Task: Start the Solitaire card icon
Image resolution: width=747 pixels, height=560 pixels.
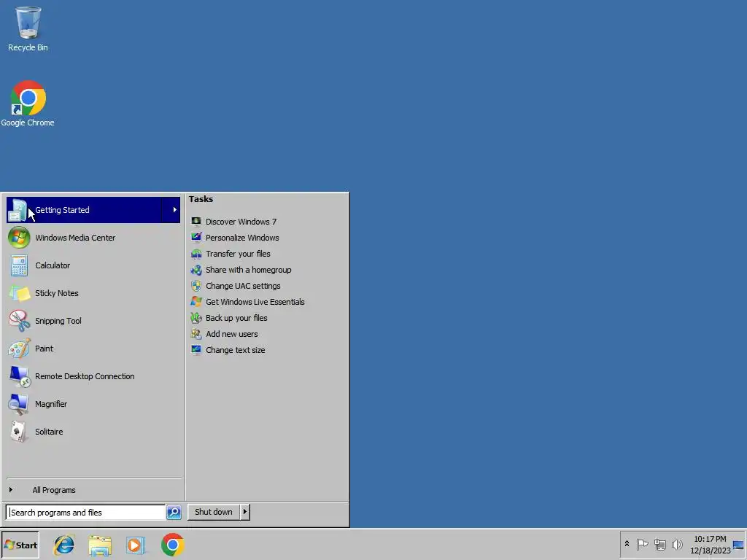Action: point(19,432)
